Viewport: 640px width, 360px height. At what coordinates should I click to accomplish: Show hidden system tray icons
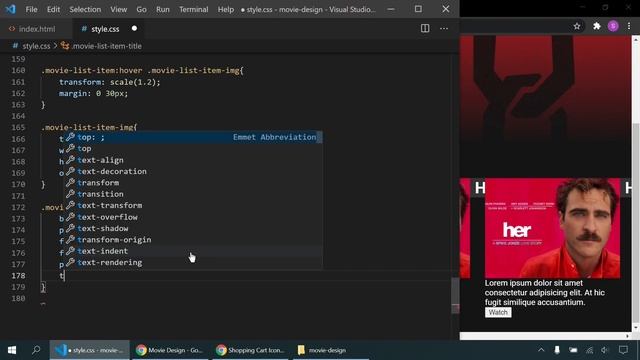pos(541,350)
